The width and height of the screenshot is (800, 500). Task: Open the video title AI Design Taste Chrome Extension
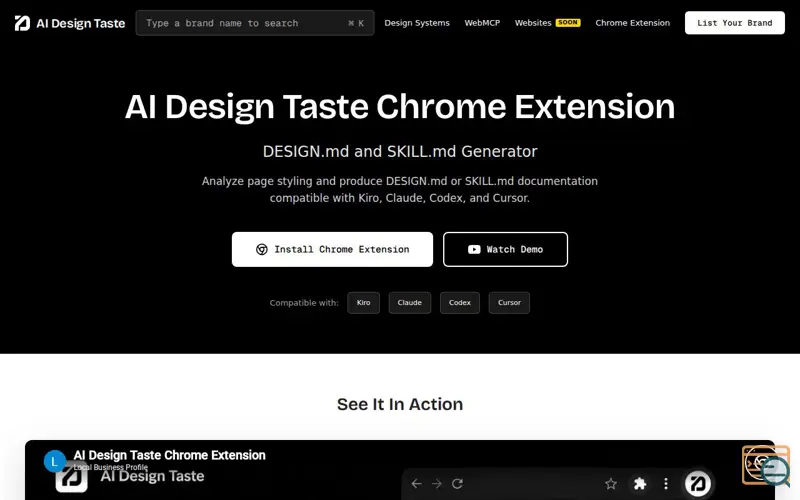[x=169, y=455]
